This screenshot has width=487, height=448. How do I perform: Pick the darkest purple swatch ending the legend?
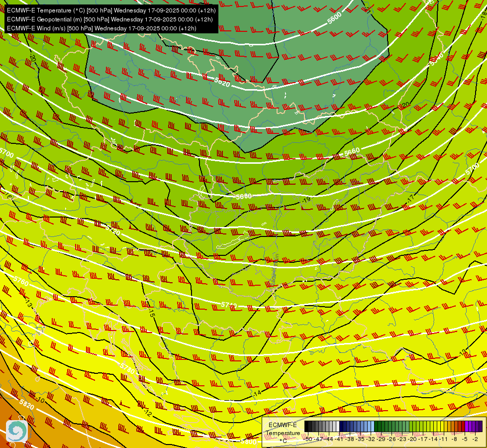481,426
